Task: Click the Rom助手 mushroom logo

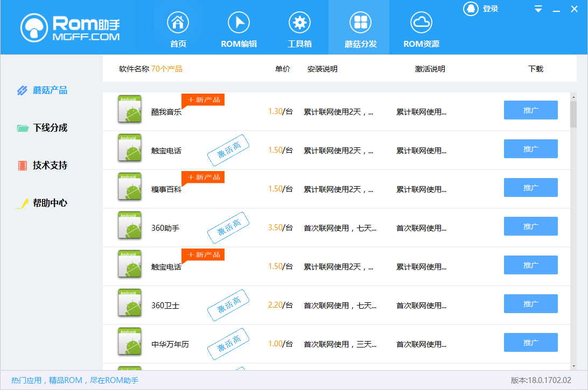Action: pyautogui.click(x=35, y=27)
